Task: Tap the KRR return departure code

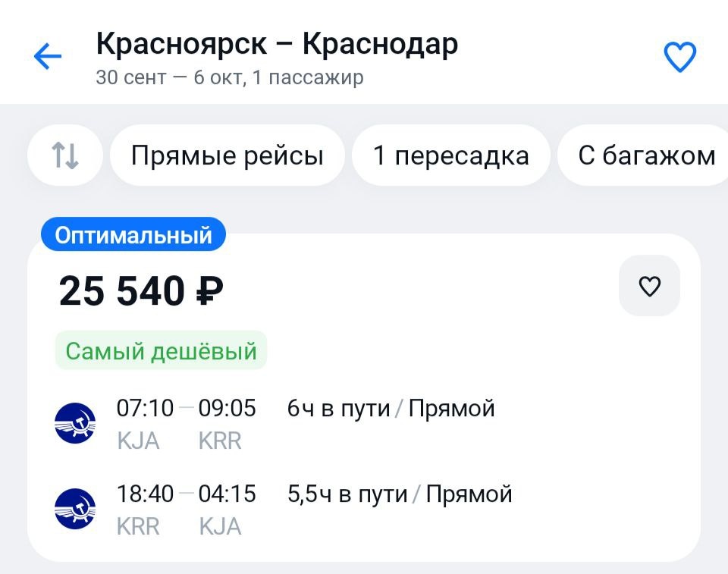Action: 138,526
